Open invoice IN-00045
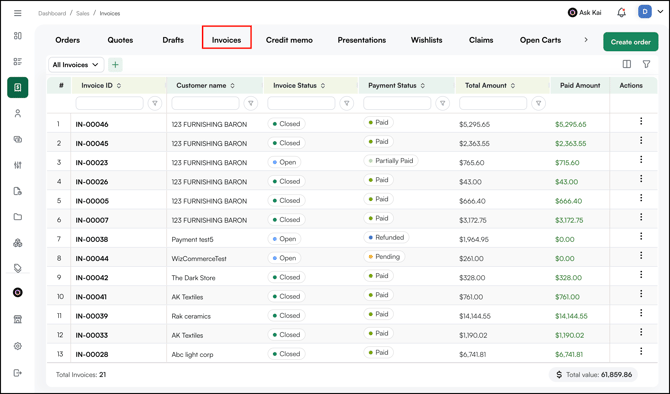The height and width of the screenshot is (394, 670). pyautogui.click(x=92, y=143)
